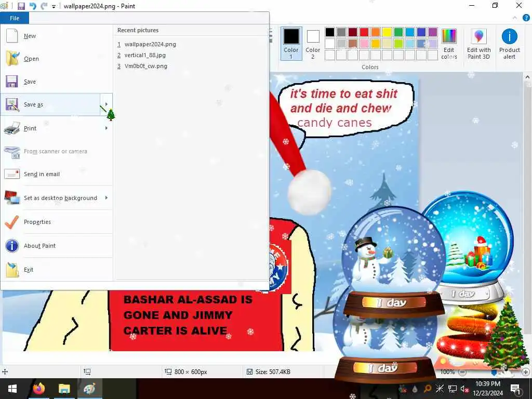Screen dimensions: 532x399
Task: Open the notification center icon
Action: point(516,389)
